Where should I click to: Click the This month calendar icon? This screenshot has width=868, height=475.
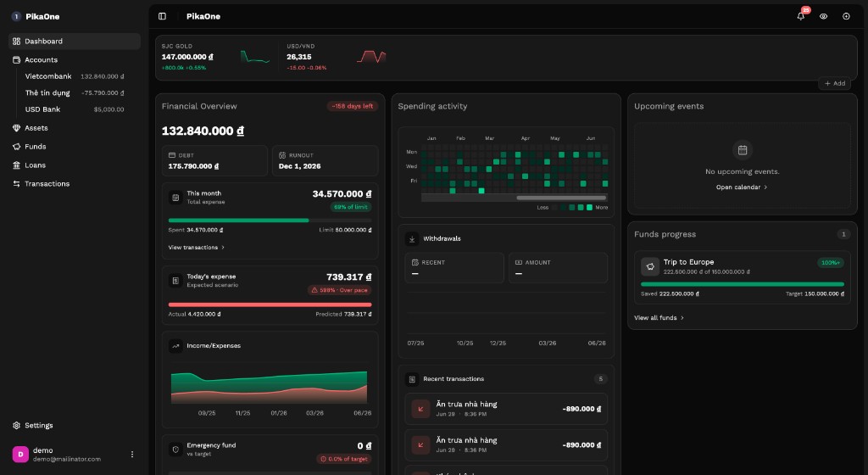click(x=175, y=198)
